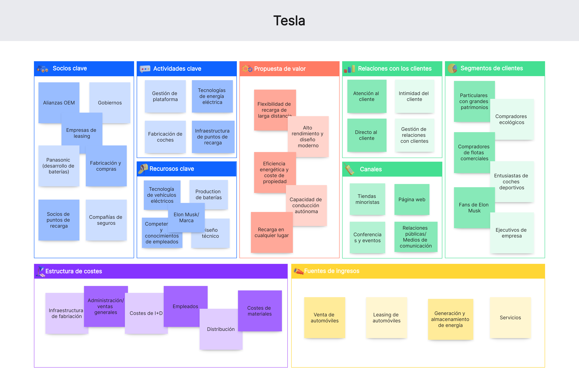This screenshot has height=392, width=579.
Task: Select the Costes de materiales note
Action: pos(260,311)
